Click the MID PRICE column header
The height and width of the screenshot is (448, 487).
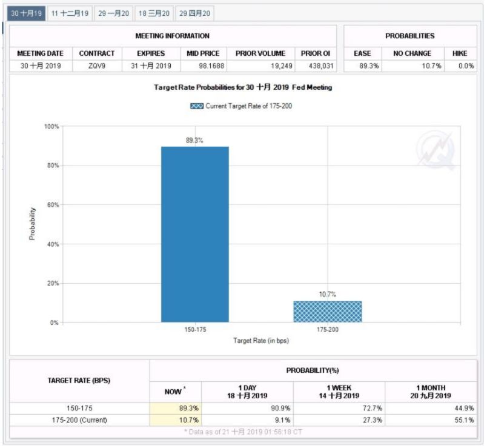[203, 53]
